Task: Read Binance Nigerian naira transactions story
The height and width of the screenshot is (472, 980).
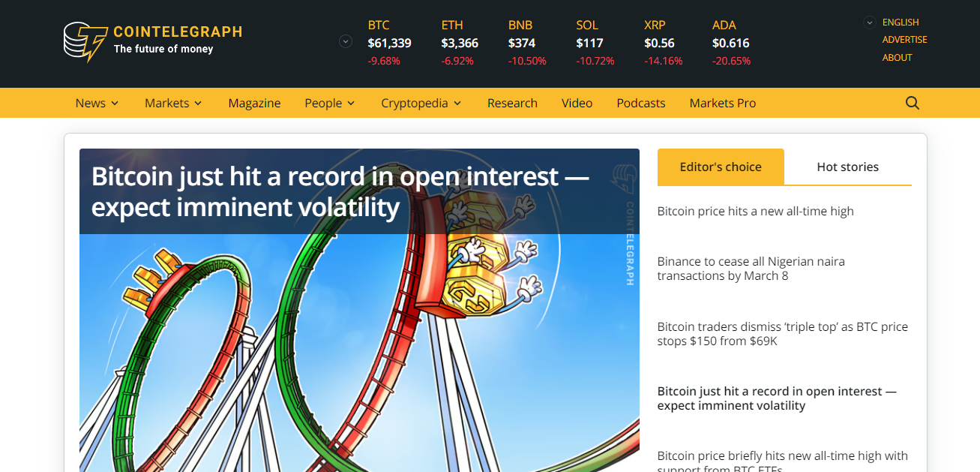Action: pyautogui.click(x=751, y=269)
